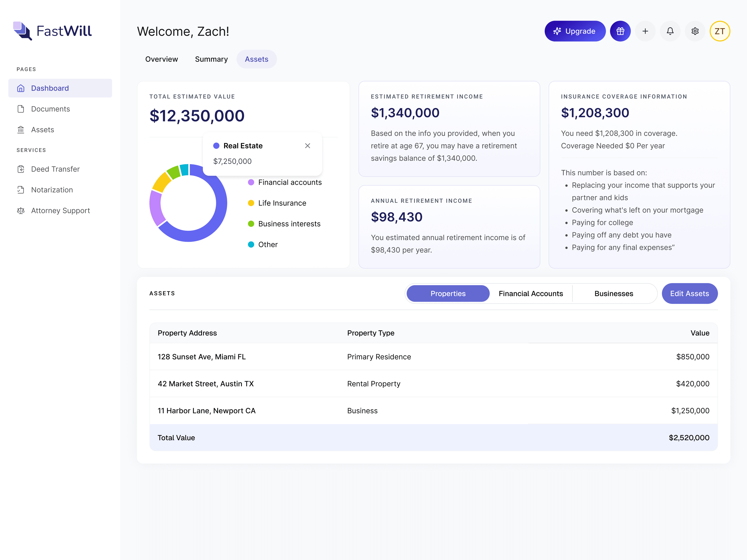Click the Business interests legend label

[289, 224]
